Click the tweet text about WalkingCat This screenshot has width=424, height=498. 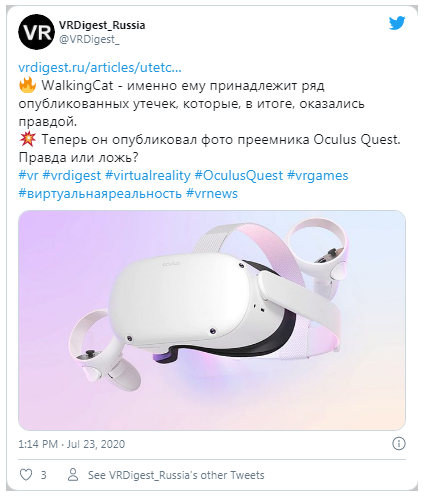pyautogui.click(x=192, y=104)
